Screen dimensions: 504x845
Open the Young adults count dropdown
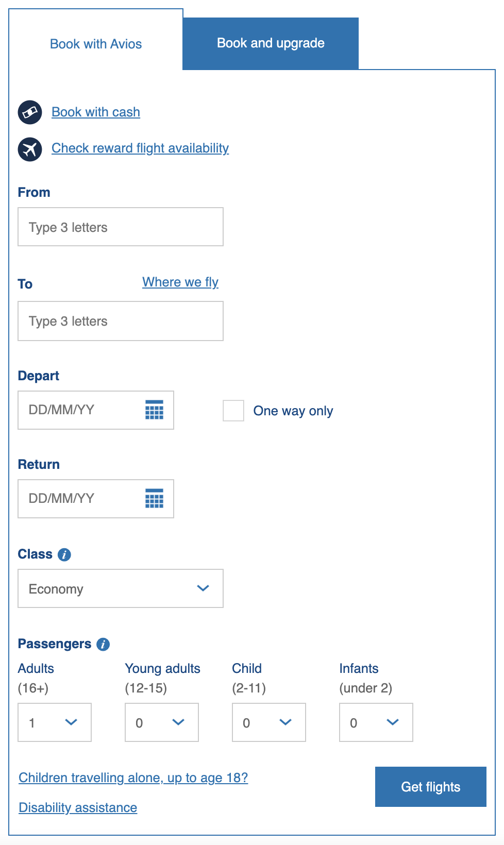[162, 722]
